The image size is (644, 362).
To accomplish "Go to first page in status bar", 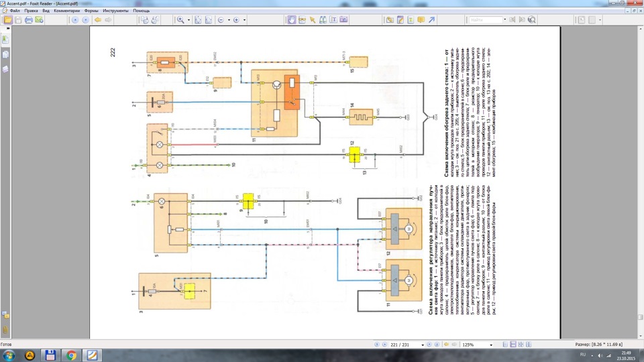I will (x=377, y=345).
